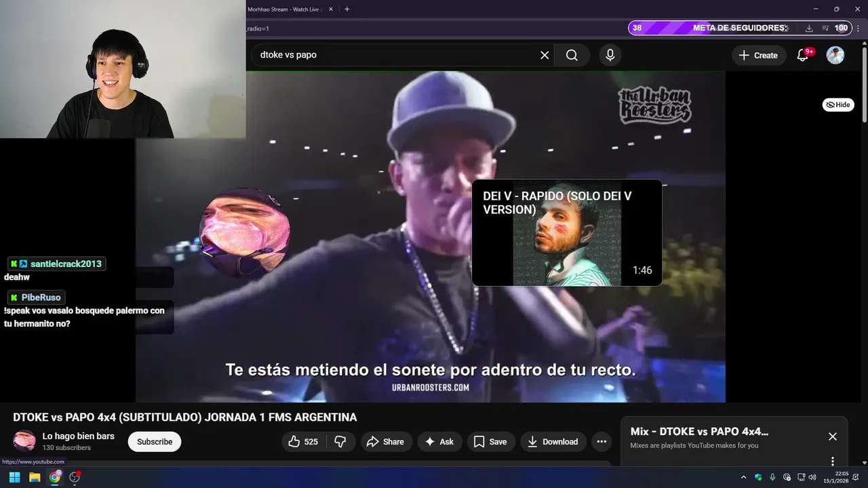Open the taskbar app with red dot
868x488 pixels.
(75, 477)
